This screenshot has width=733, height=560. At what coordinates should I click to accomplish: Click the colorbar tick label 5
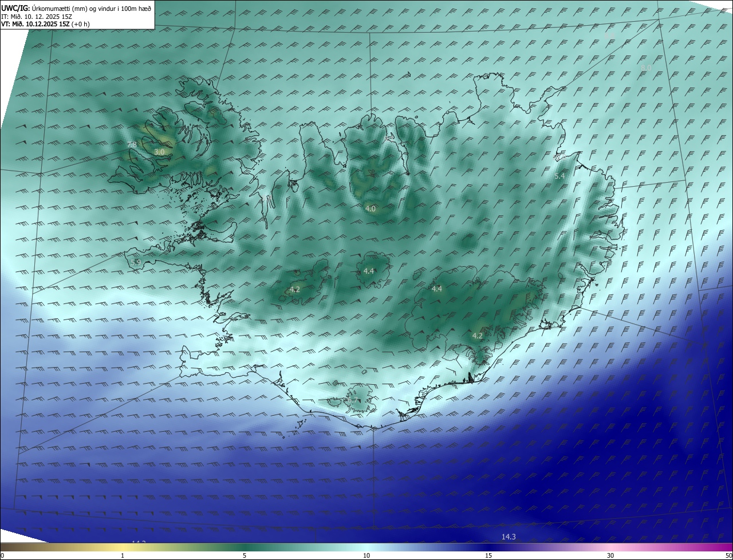click(x=245, y=555)
